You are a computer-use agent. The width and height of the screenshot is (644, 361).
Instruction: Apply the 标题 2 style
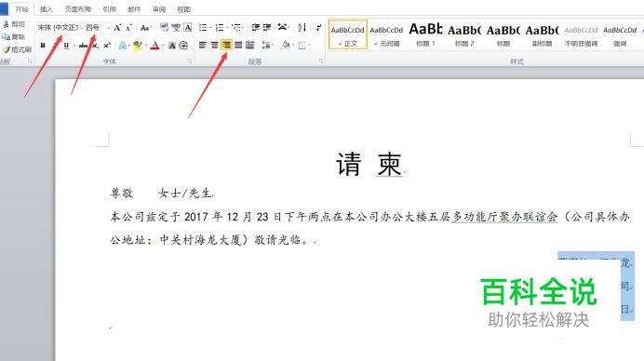pos(464,35)
